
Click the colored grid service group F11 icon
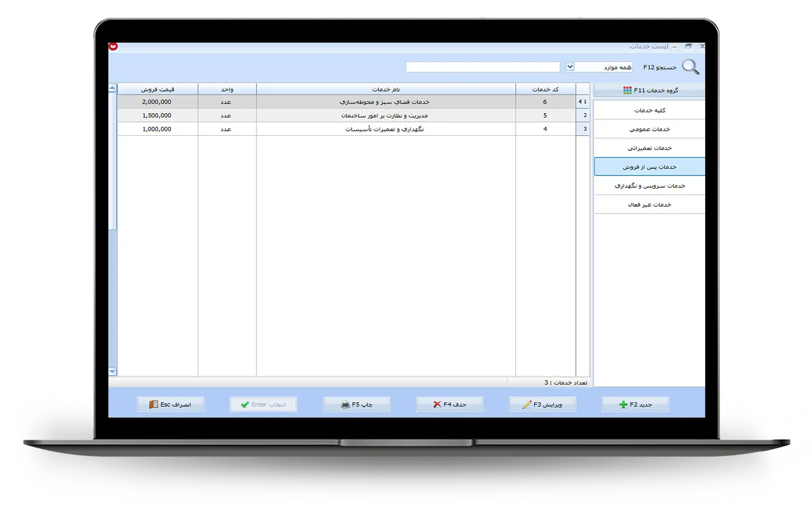point(627,90)
